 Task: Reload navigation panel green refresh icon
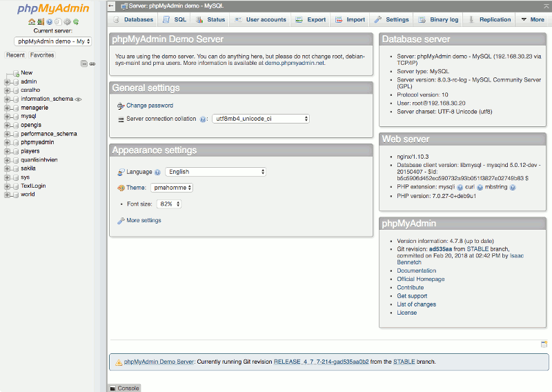point(76,22)
